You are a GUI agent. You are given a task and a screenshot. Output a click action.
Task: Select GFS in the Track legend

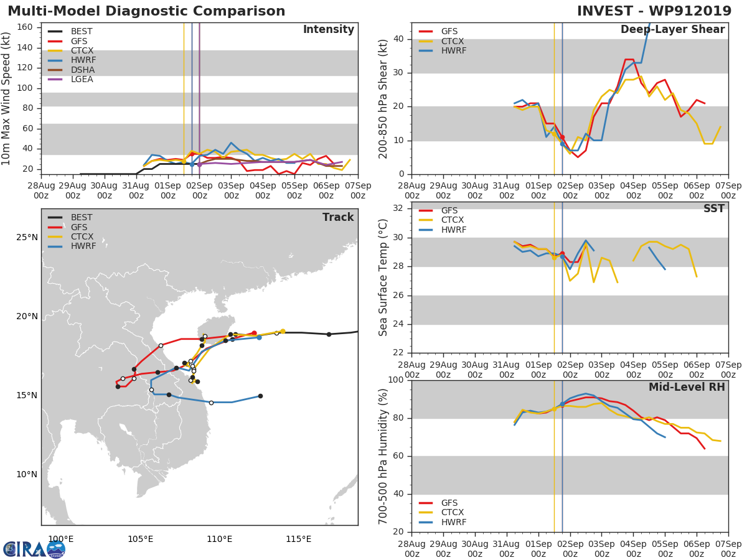click(x=69, y=227)
